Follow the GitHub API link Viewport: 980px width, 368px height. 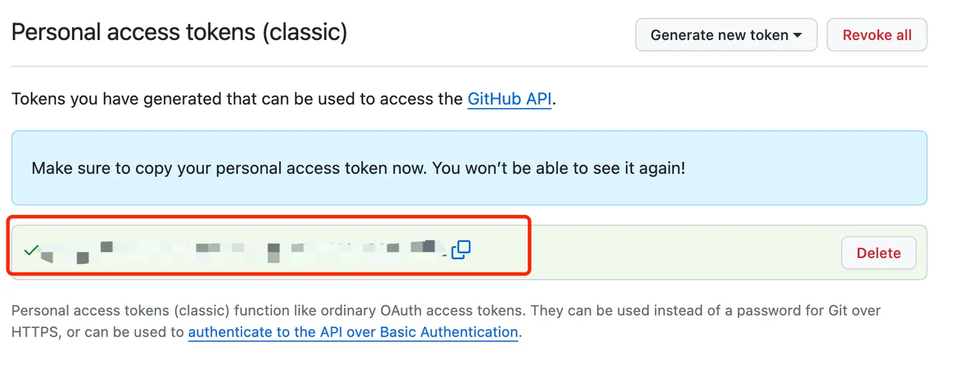(509, 99)
